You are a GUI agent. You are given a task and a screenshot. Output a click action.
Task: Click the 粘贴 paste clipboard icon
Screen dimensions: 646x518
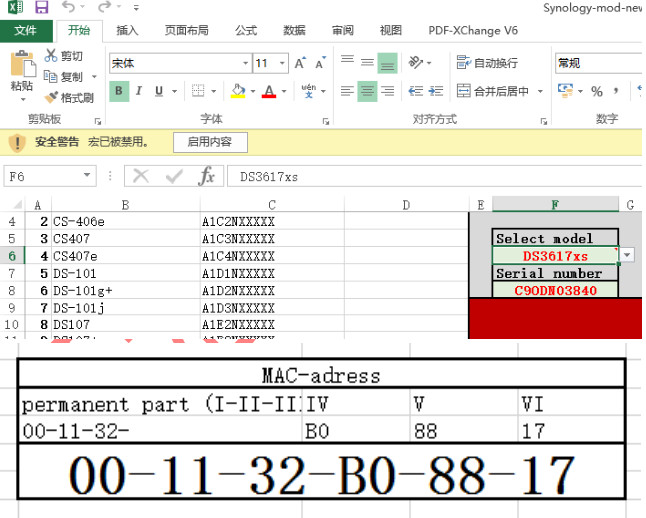[x=22, y=64]
